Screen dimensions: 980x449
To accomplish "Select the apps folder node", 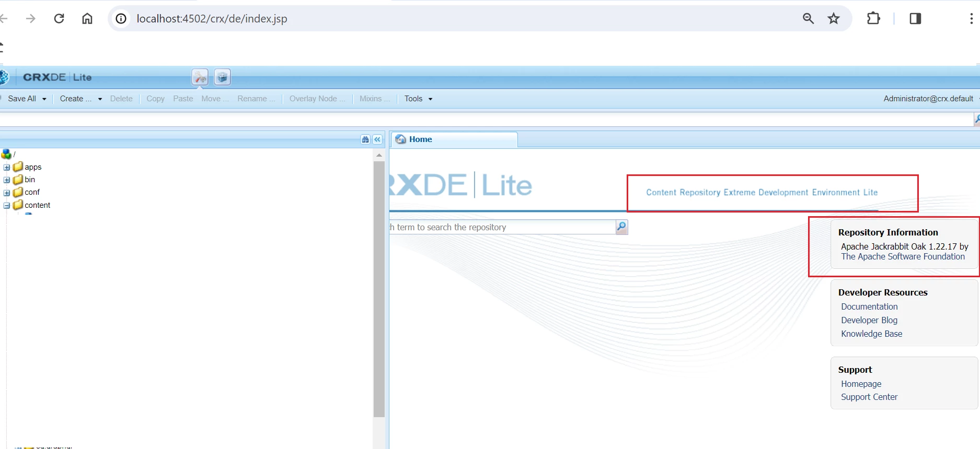I will [33, 167].
